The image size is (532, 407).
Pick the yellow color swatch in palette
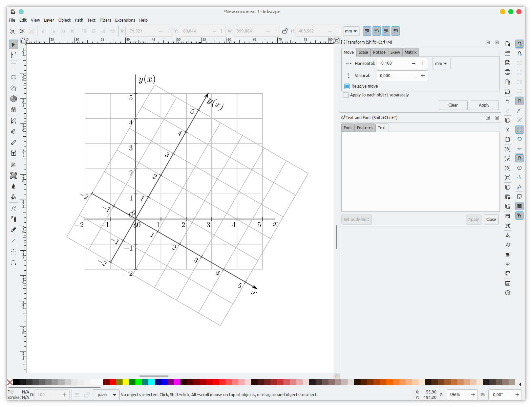point(126,382)
